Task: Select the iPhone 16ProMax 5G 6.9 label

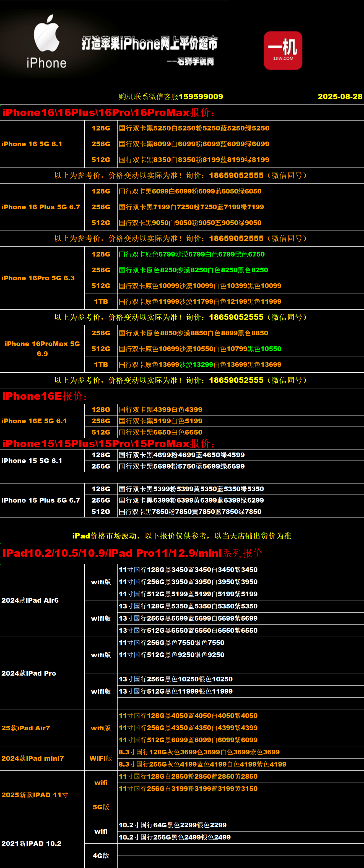Action: tap(42, 348)
